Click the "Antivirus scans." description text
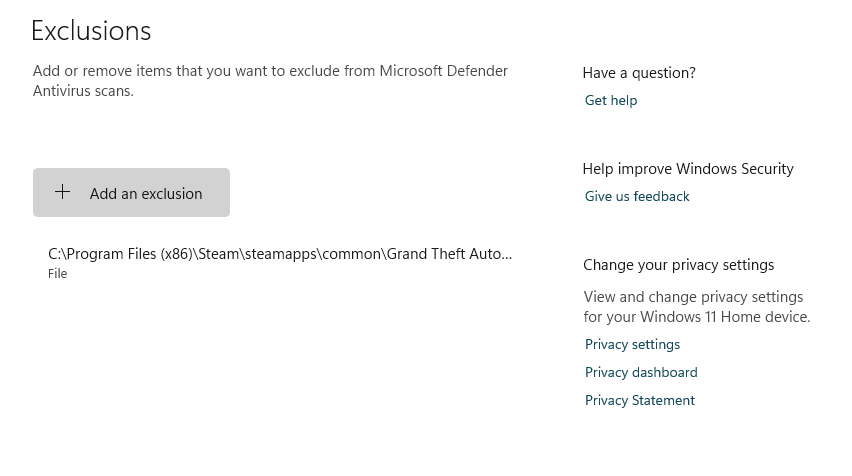The width and height of the screenshot is (852, 476). point(83,91)
